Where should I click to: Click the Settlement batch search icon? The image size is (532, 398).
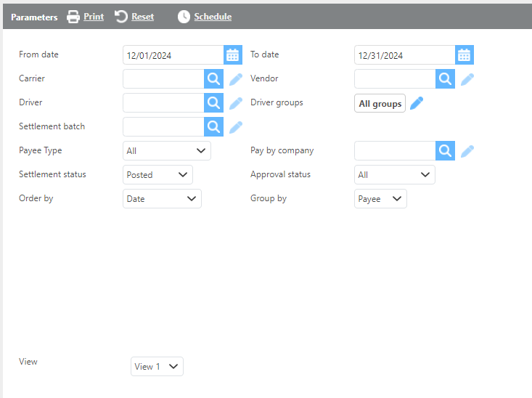213,127
